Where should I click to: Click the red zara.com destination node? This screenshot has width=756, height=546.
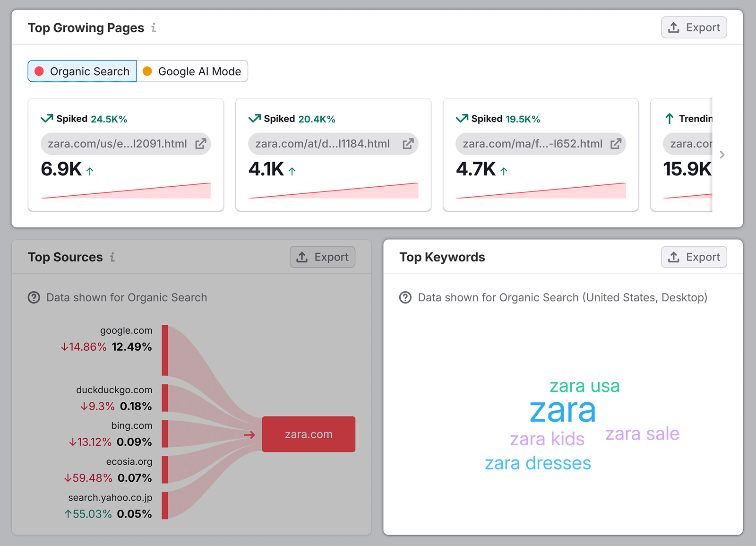click(309, 434)
